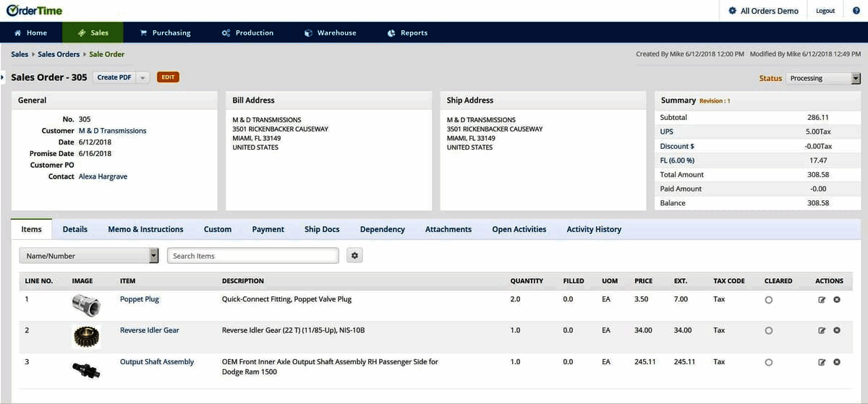The image size is (868, 404).
Task: Click the Search Items input field
Action: (252, 256)
